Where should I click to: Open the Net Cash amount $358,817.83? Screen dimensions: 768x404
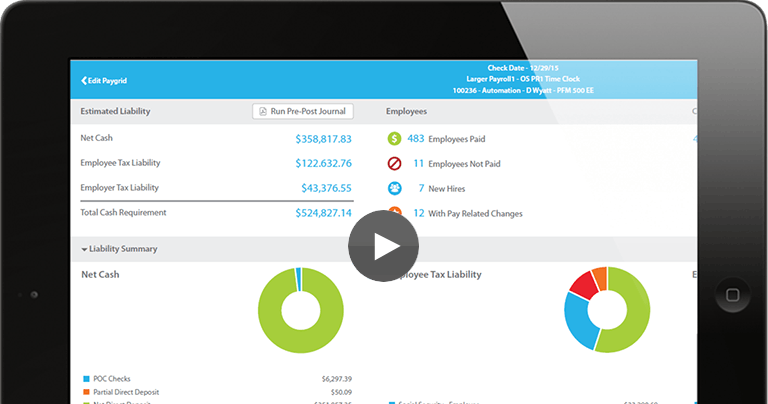coord(323,139)
